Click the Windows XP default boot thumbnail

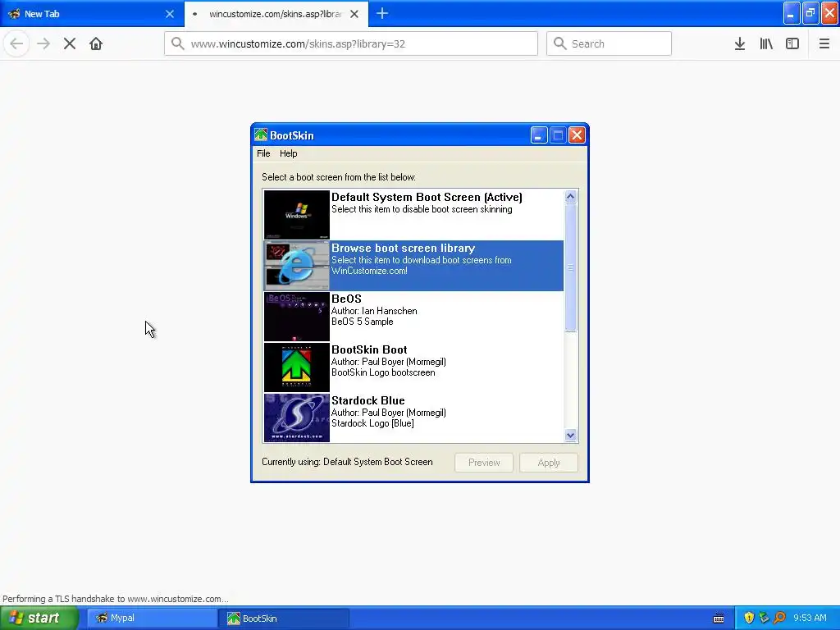(x=297, y=215)
